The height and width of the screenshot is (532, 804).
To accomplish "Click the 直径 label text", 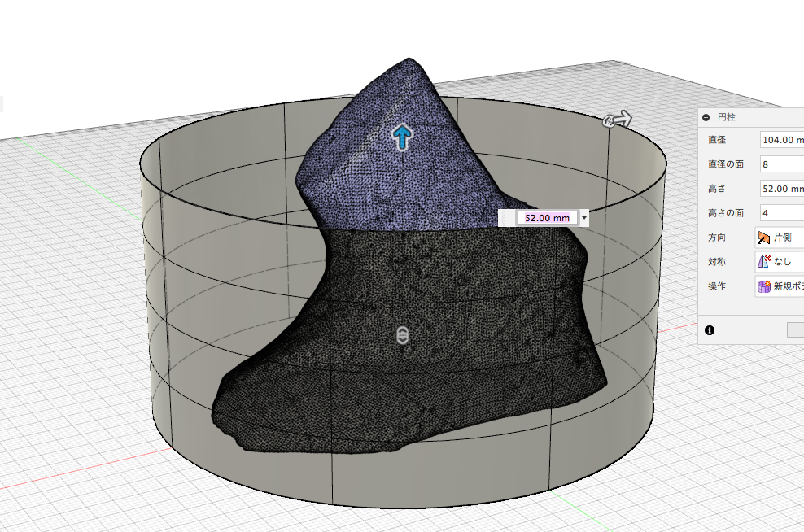I will click(717, 140).
